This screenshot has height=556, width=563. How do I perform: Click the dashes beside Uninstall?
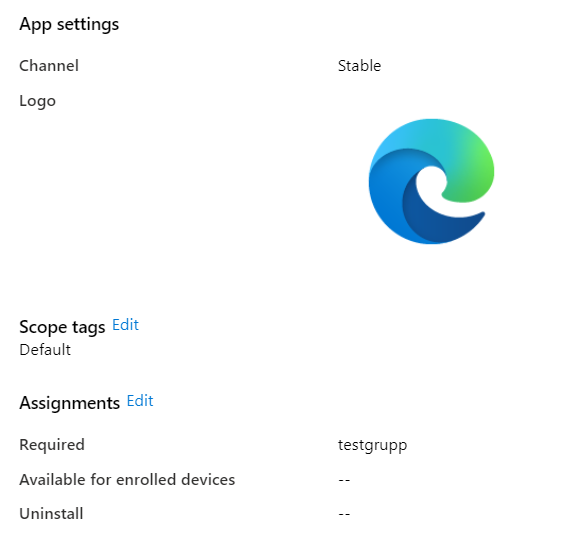tap(344, 514)
